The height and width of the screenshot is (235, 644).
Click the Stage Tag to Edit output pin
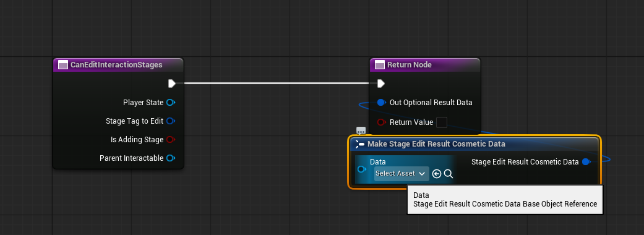[x=171, y=121]
